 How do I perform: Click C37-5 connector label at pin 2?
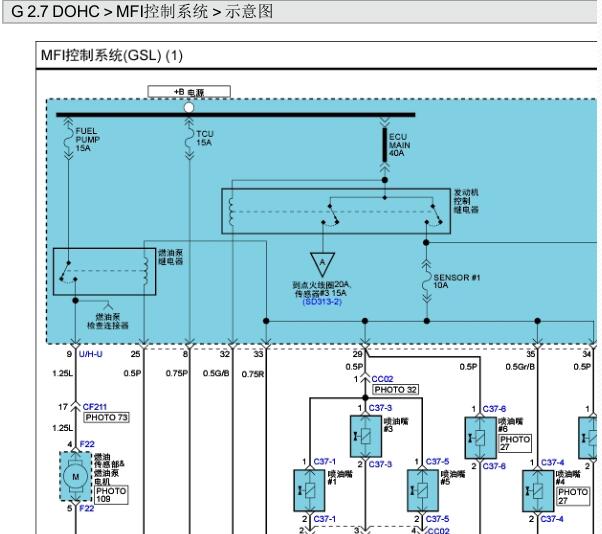(x=438, y=519)
